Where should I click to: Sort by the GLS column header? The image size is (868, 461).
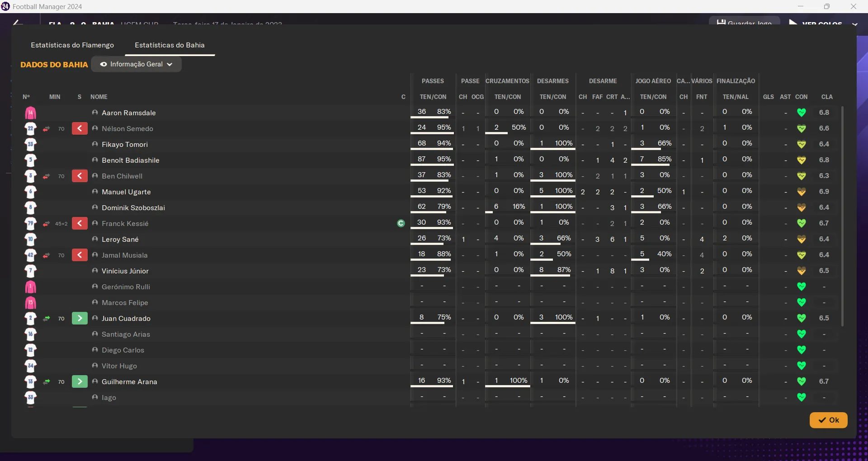[x=768, y=97]
